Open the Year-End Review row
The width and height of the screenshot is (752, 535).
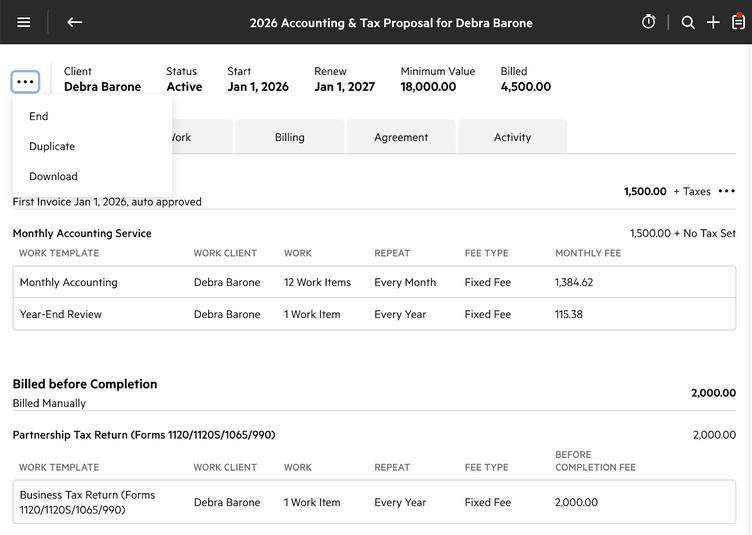61,314
